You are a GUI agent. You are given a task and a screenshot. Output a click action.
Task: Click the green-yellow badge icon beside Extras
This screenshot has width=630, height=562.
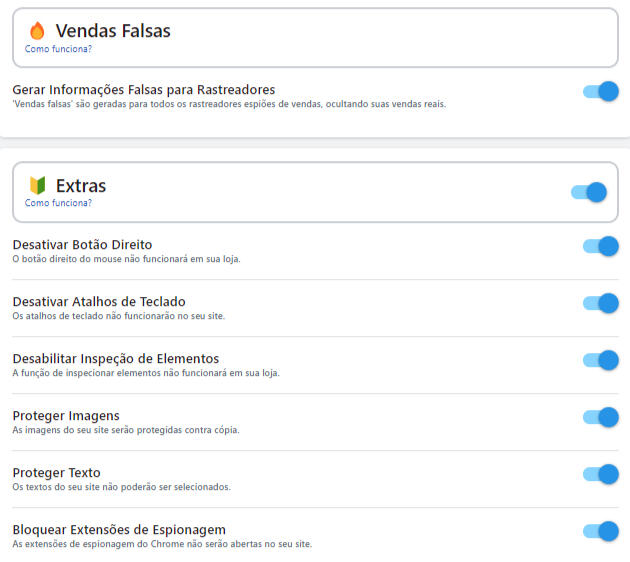(x=37, y=185)
